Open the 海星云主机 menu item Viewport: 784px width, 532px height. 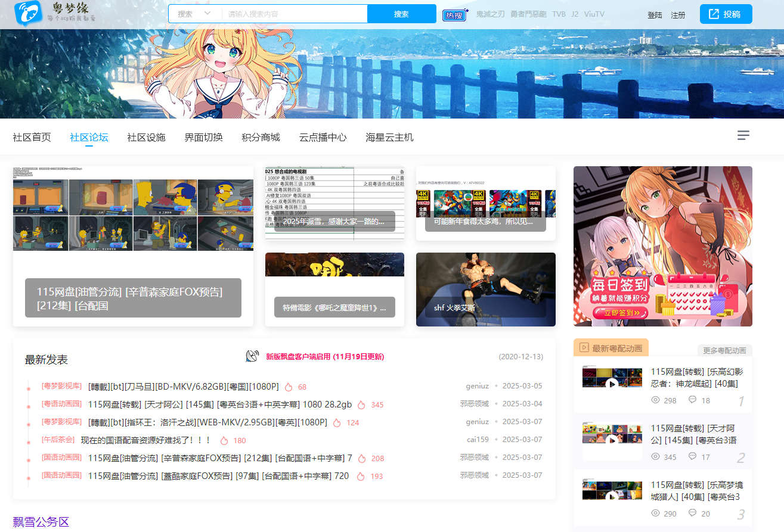coord(389,137)
